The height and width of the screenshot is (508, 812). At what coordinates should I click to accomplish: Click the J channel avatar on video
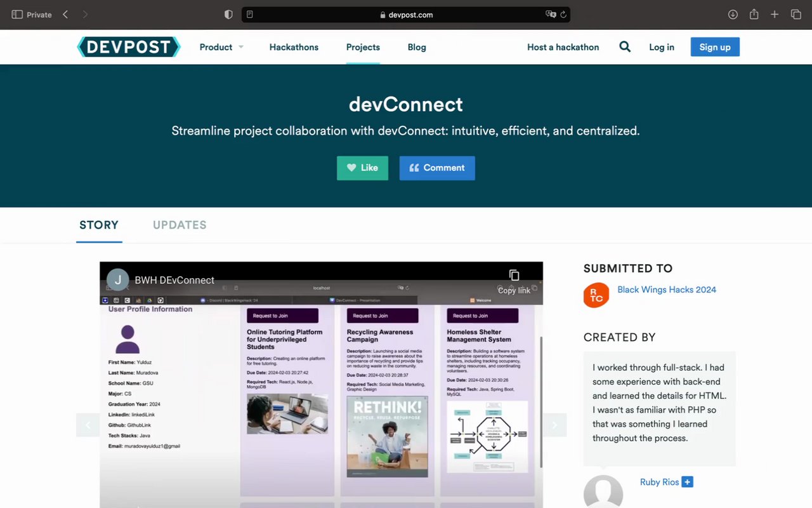click(x=117, y=280)
